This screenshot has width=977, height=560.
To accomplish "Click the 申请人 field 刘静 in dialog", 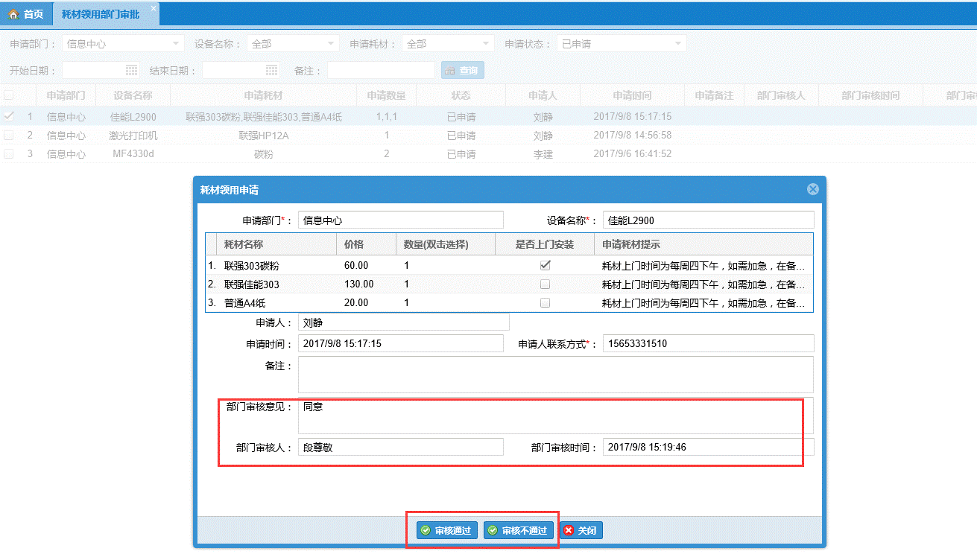I will tap(403, 322).
